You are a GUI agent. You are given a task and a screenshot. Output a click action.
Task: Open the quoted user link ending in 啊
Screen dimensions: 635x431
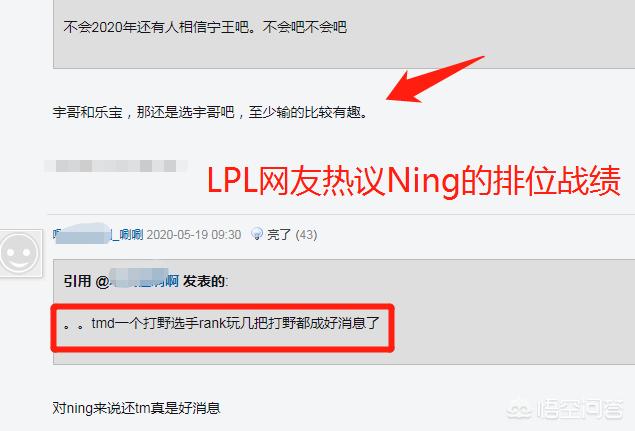tap(144, 281)
